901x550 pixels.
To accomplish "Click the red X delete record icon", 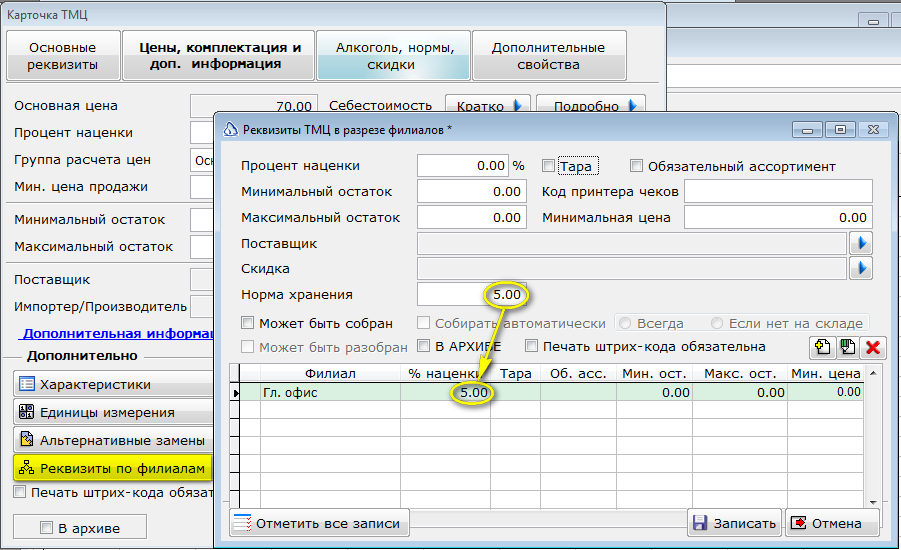I will coord(873,347).
